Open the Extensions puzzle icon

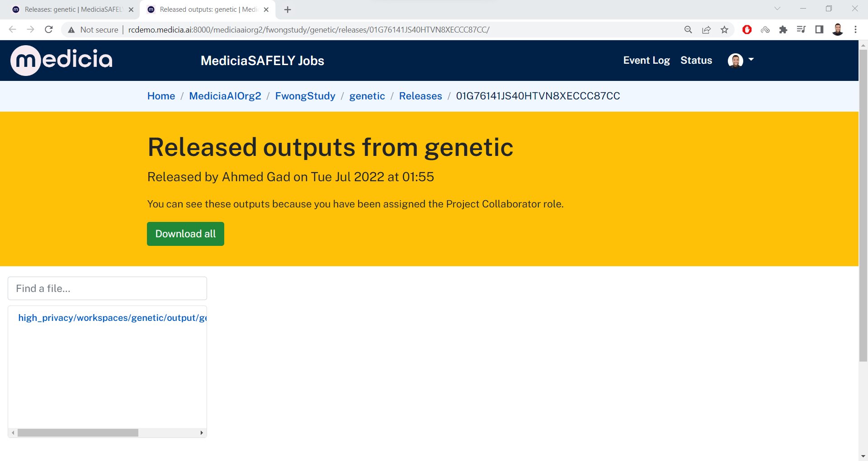[x=783, y=30]
